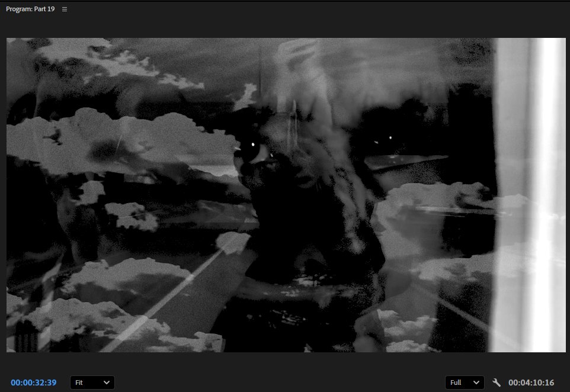Open the Full playback resolution dropdown

[x=465, y=383]
